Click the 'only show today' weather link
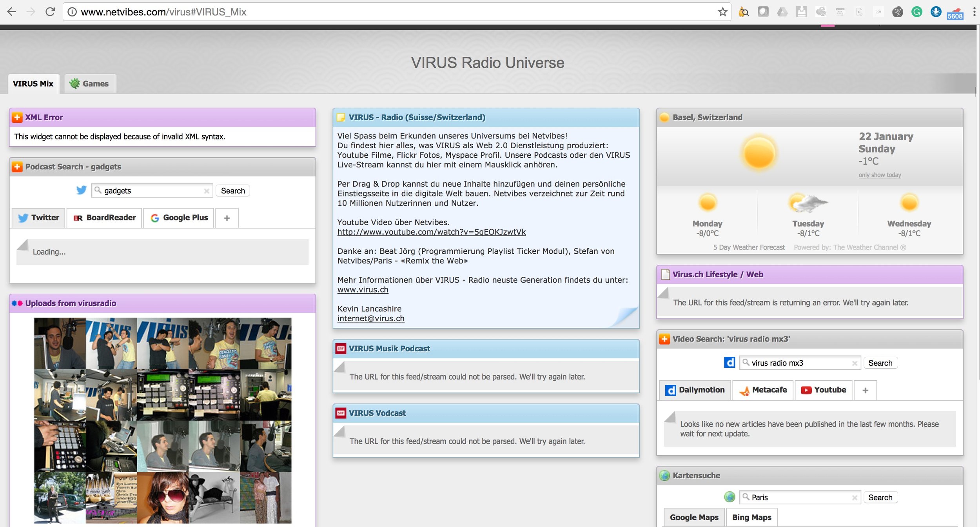 pyautogui.click(x=880, y=175)
